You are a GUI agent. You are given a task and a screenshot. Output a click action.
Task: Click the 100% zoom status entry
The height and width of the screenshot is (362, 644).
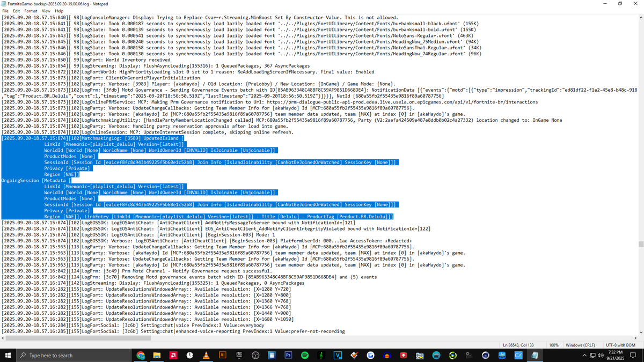coord(554,344)
